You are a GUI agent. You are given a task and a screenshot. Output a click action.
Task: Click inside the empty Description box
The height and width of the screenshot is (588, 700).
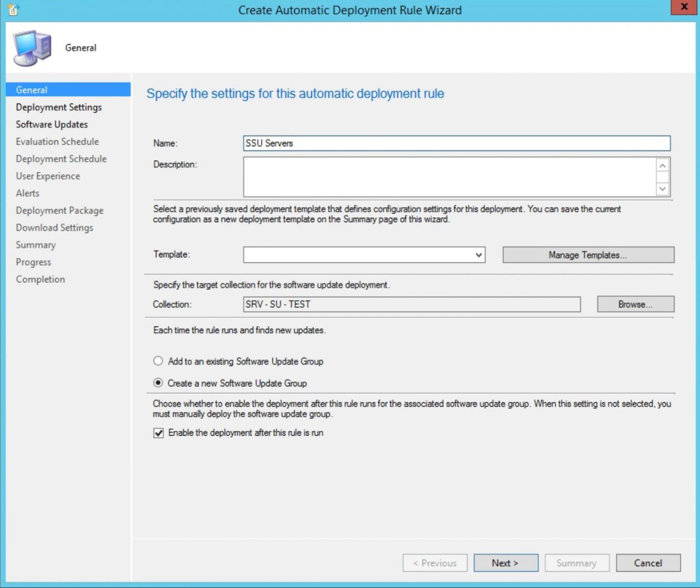tap(451, 177)
